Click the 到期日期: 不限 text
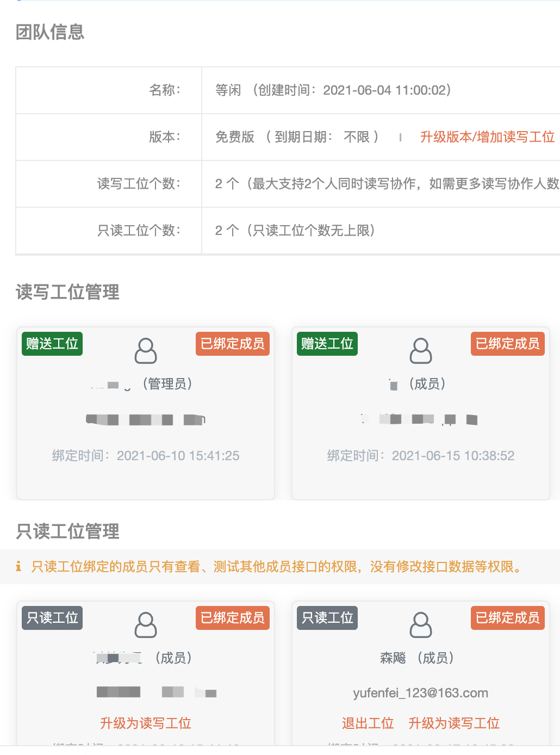Image resolution: width=560 pixels, height=755 pixels. pos(322,137)
